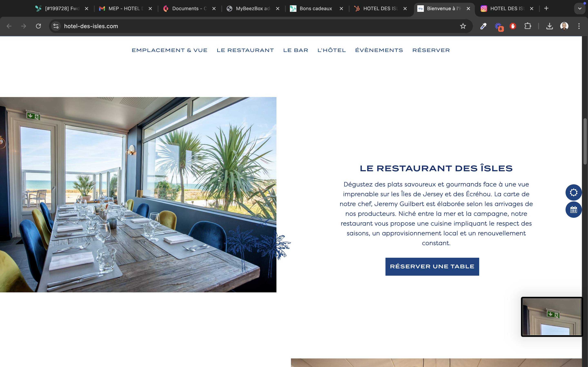Open ÉVÈNEMENTS in the navigation menu
This screenshot has width=588, height=367.
coord(379,50)
